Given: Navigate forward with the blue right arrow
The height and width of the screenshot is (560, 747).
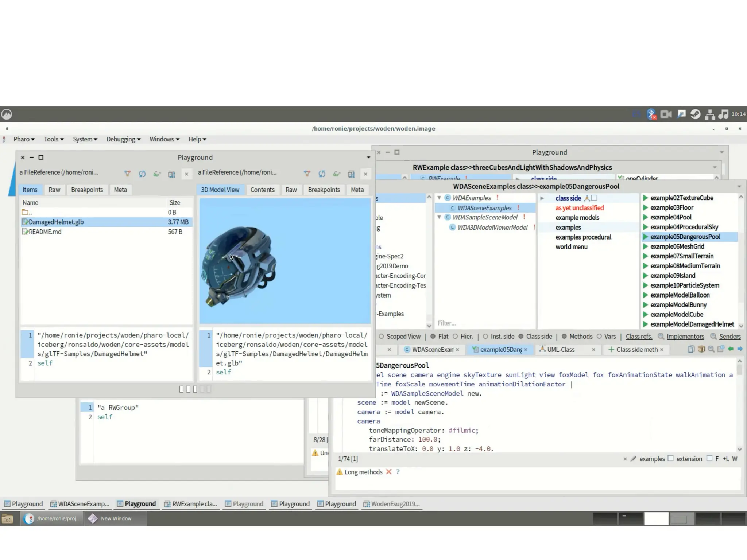Looking at the screenshot, I should 740,349.
